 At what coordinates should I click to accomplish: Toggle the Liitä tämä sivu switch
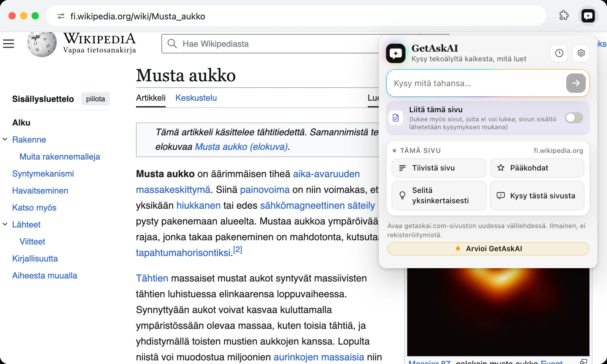[574, 118]
